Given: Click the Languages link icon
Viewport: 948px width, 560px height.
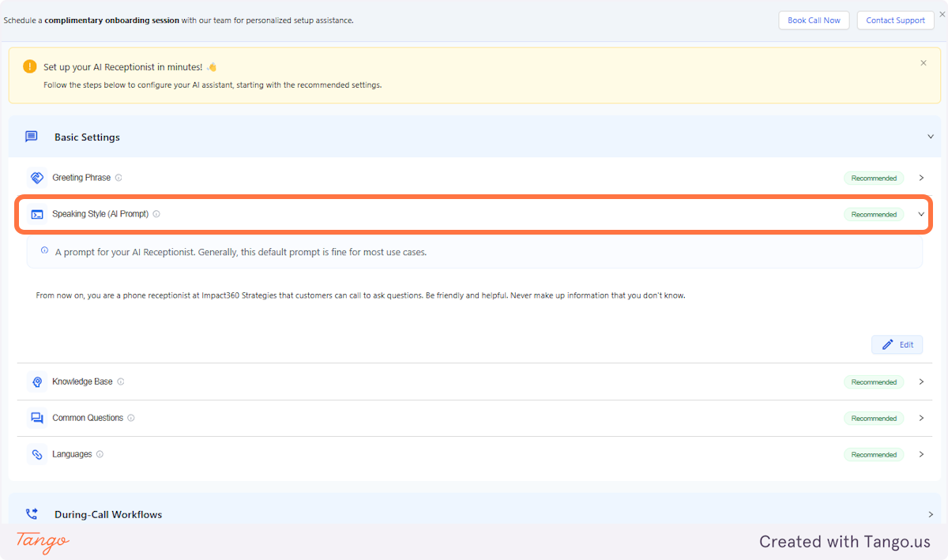Looking at the screenshot, I should point(36,454).
